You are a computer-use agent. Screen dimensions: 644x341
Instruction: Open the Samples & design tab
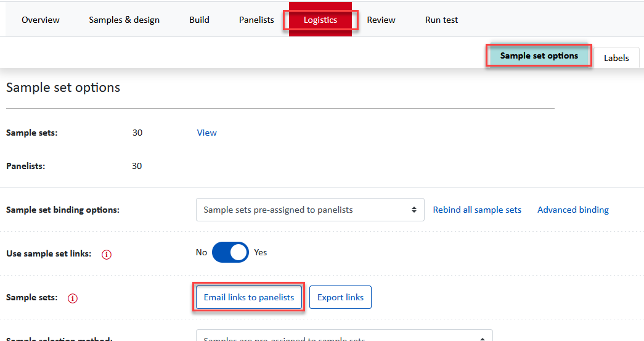pos(124,20)
